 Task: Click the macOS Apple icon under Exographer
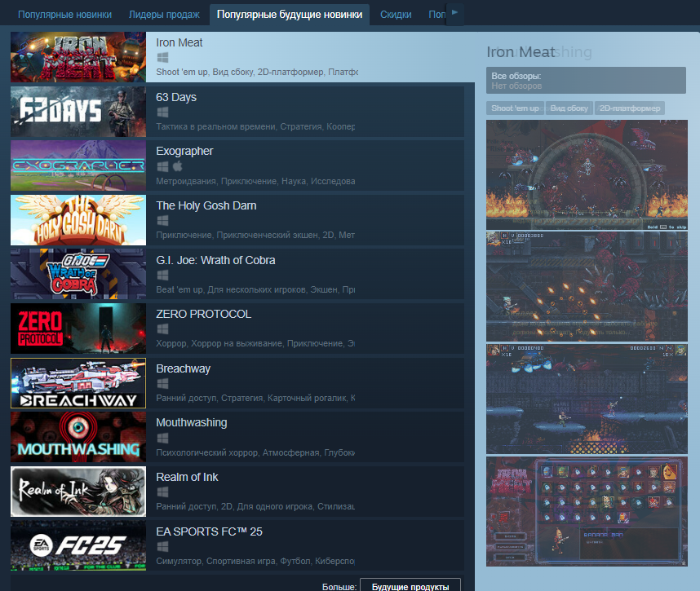pyautogui.click(x=177, y=166)
